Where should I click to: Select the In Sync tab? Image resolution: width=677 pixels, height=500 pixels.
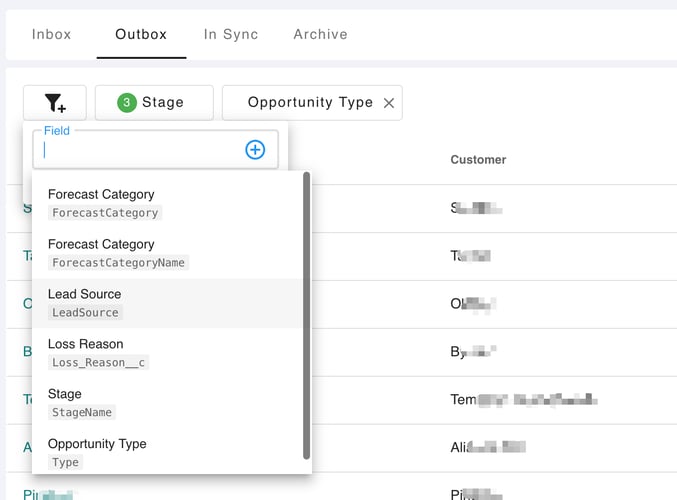click(231, 34)
